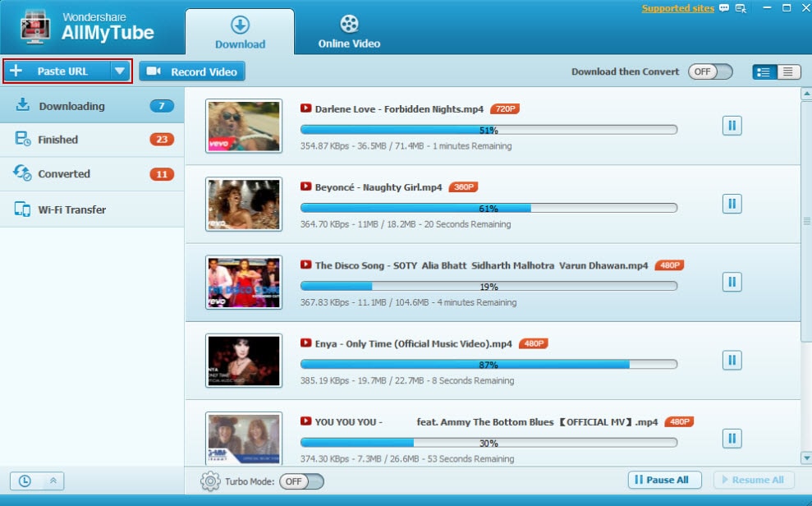The image size is (812, 506).
Task: Switch to detailed list view icon
Action: (x=764, y=72)
